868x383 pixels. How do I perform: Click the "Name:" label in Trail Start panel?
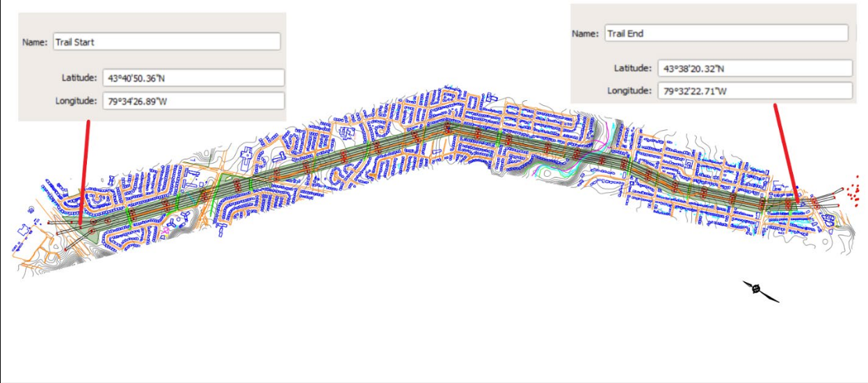(35, 42)
